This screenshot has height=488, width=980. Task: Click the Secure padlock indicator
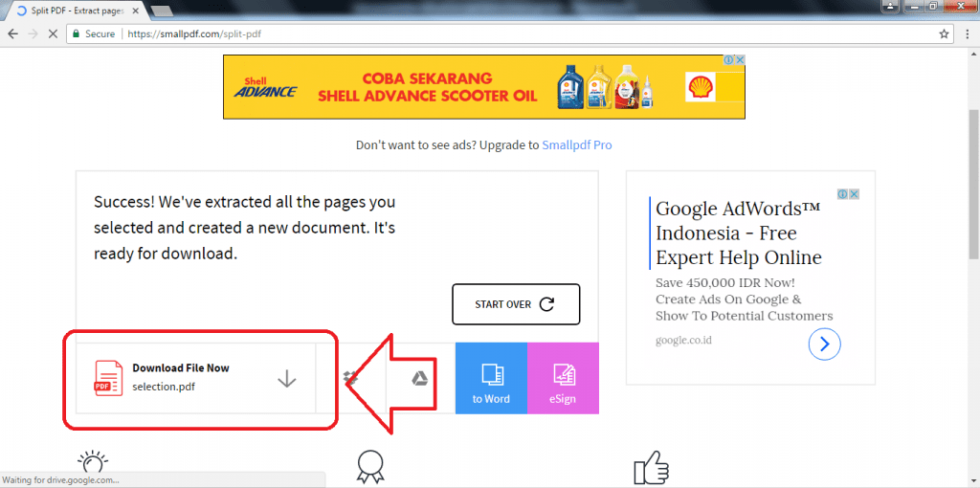click(77, 33)
